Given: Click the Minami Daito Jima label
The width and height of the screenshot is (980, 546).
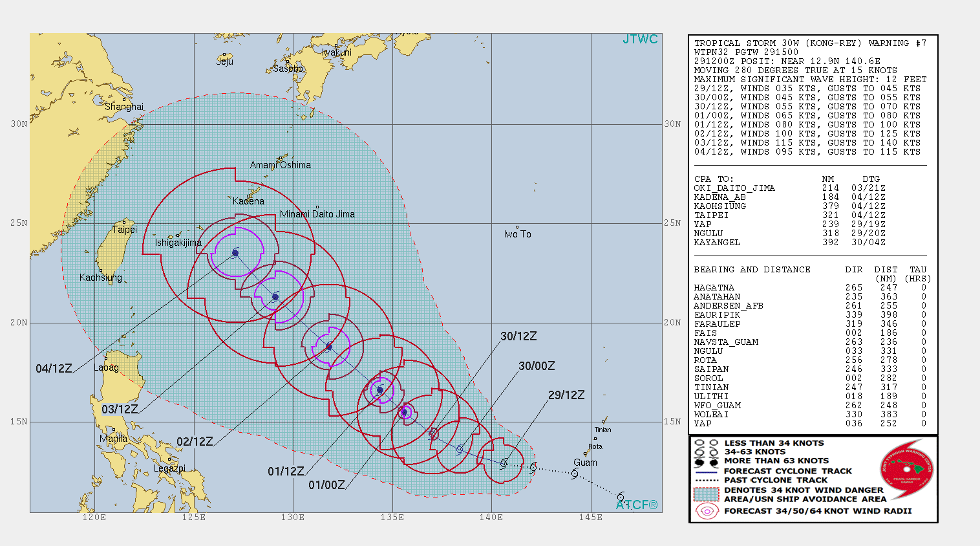Looking at the screenshot, I should [x=317, y=214].
